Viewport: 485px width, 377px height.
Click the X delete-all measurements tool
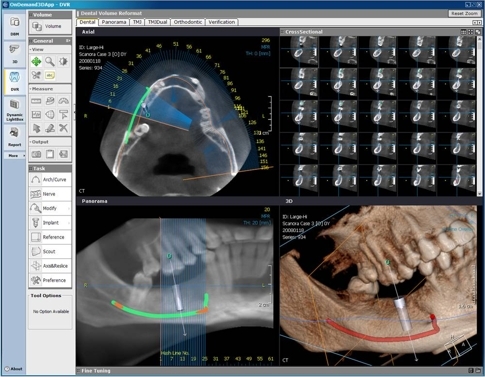(x=63, y=128)
